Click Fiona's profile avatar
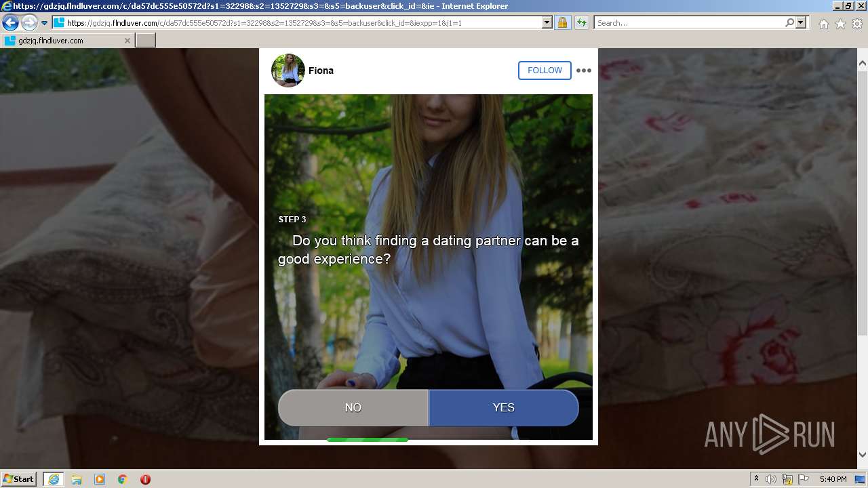This screenshot has height=488, width=868. click(x=288, y=70)
